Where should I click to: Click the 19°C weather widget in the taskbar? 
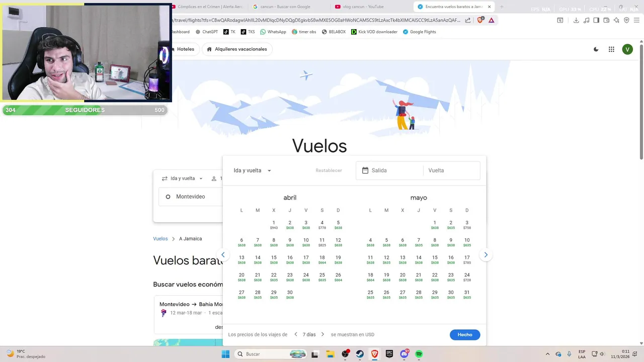click(26, 354)
